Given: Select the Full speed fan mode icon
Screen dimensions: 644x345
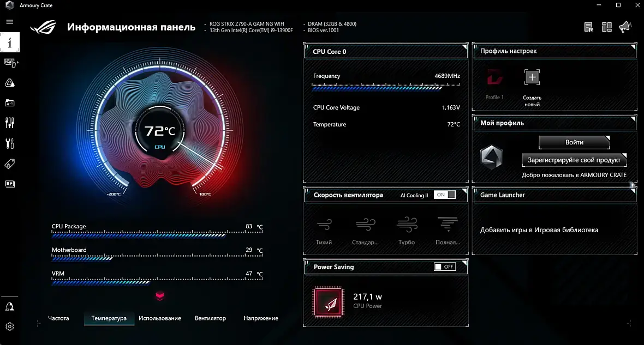Looking at the screenshot, I should pyautogui.click(x=448, y=225).
